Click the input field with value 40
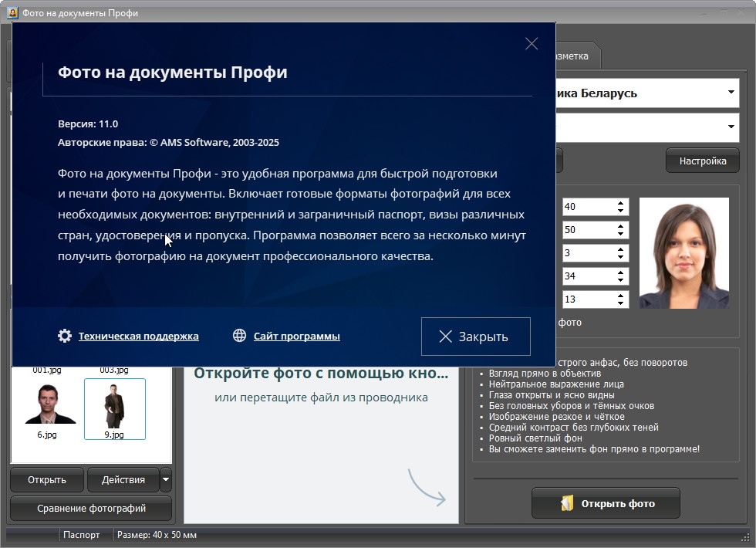The width and height of the screenshot is (756, 548). 588,207
